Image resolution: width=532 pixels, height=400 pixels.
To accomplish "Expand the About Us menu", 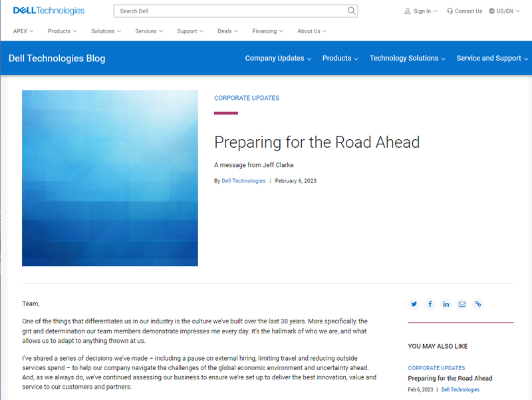I will coord(312,31).
